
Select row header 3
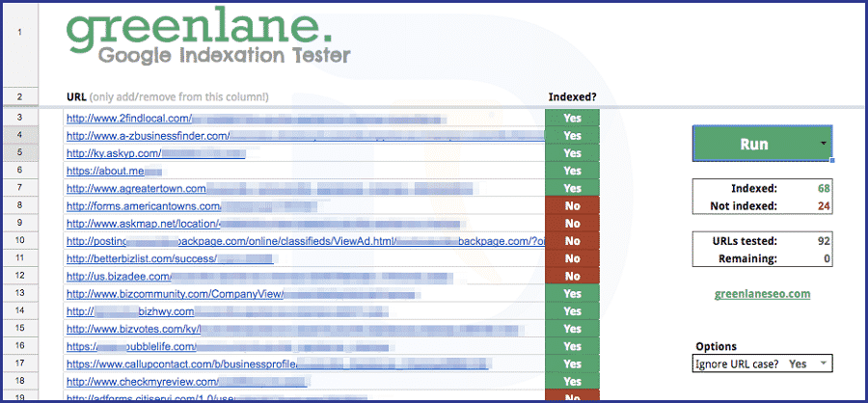(20, 118)
